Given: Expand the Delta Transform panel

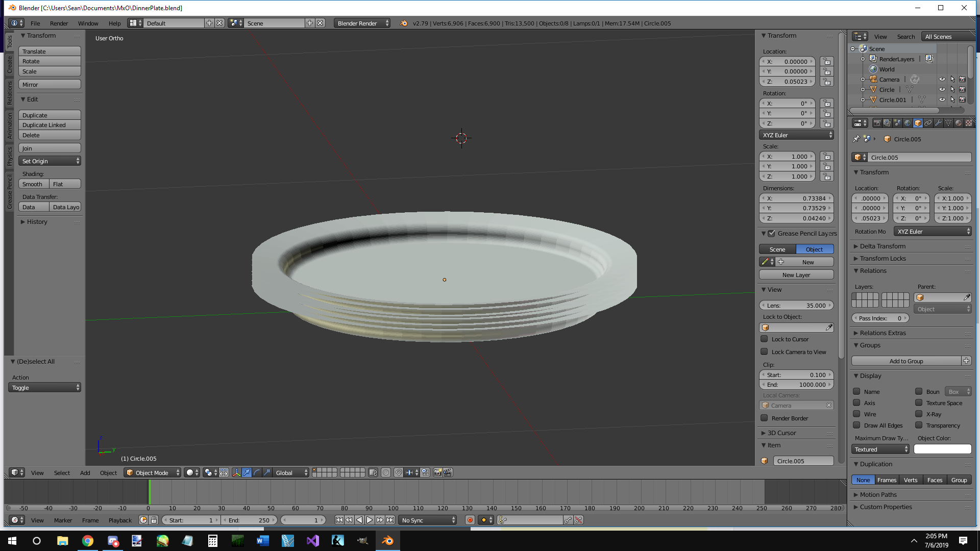Looking at the screenshot, I should point(883,246).
